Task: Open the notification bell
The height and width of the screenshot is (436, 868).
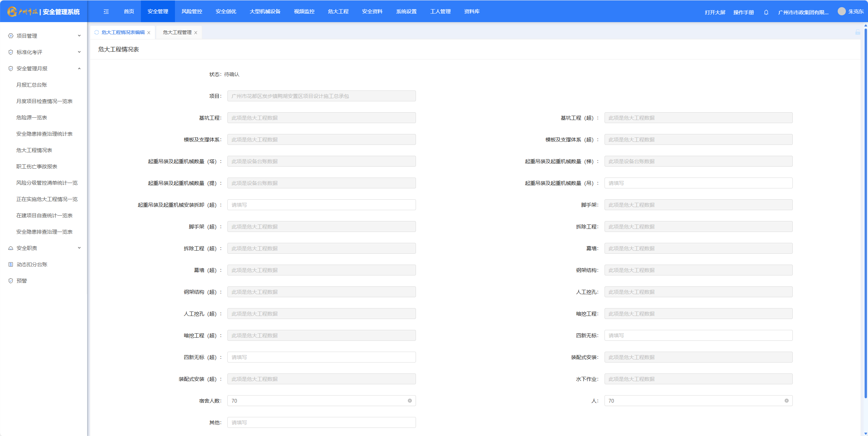Action: (x=766, y=12)
